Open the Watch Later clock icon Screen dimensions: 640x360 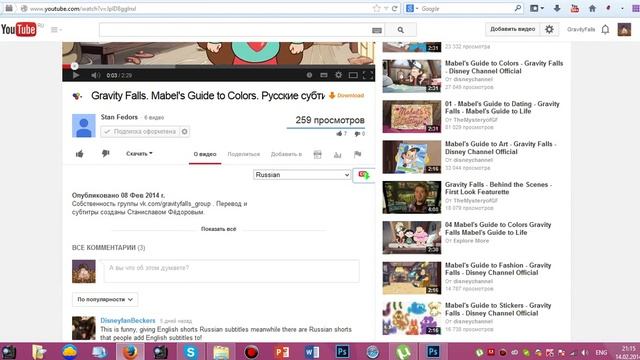309,75
